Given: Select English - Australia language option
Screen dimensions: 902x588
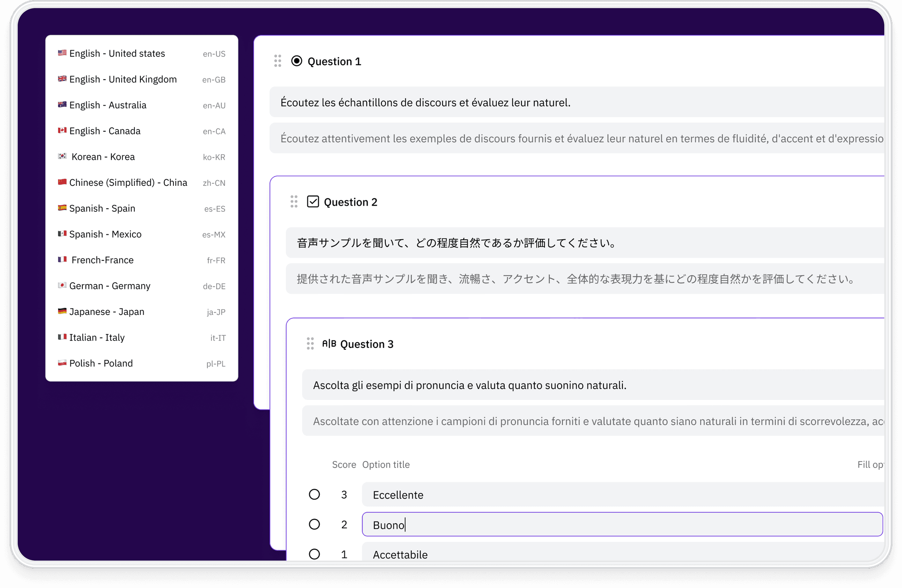Looking at the screenshot, I should 107,105.
